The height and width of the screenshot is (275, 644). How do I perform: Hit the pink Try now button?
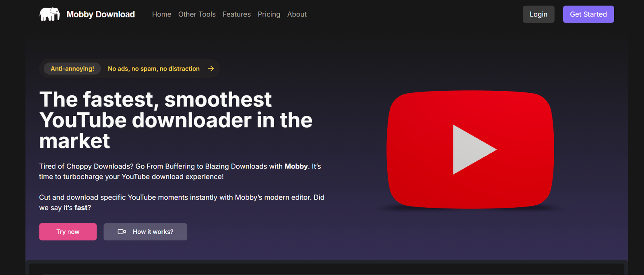pos(68,232)
